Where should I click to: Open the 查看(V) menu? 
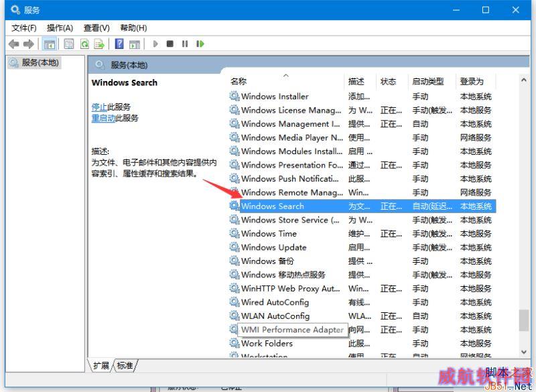[96, 28]
